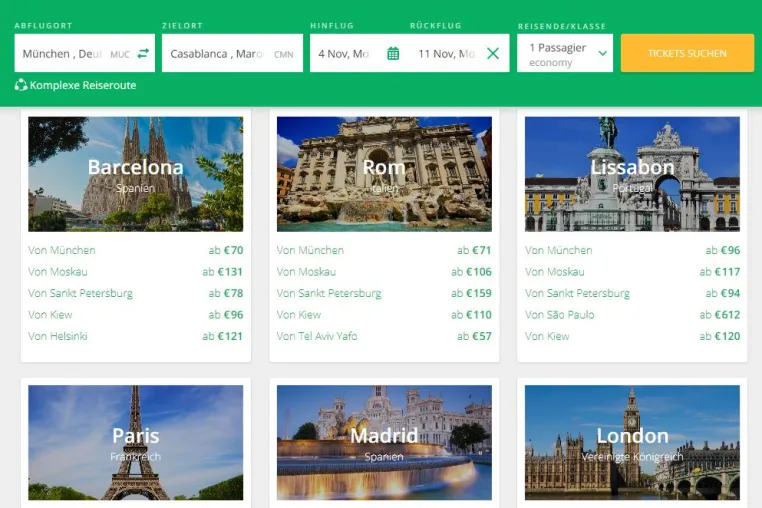Click the Tickets Suchen button

click(687, 53)
